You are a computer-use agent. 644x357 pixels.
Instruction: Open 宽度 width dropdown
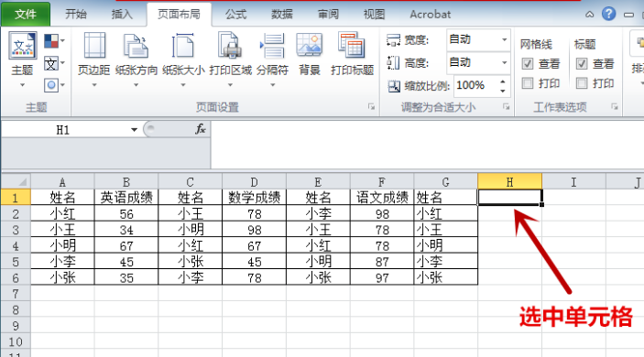coord(504,39)
